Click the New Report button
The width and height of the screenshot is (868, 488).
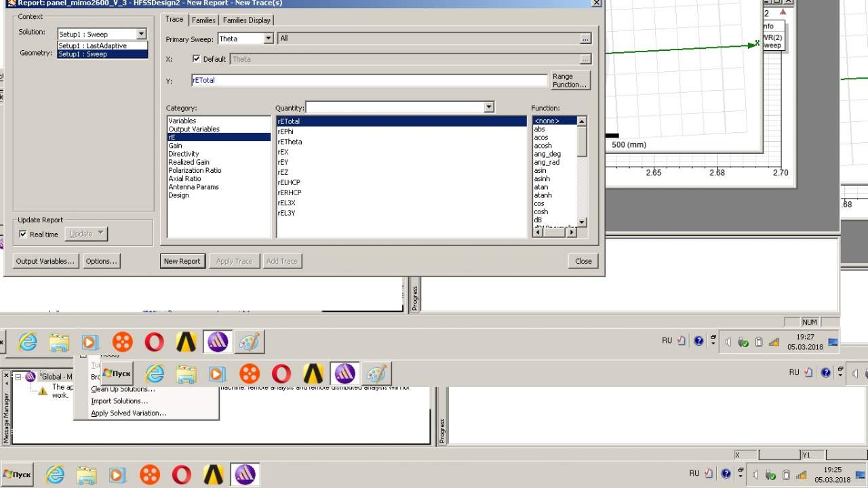click(182, 261)
